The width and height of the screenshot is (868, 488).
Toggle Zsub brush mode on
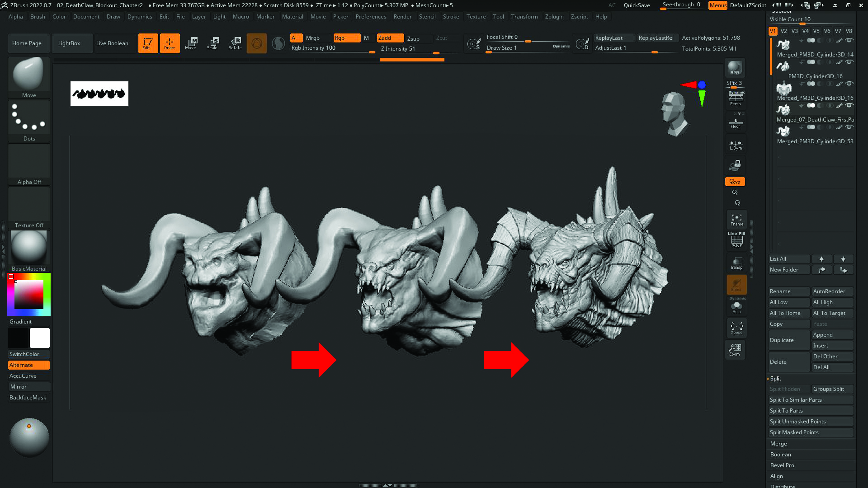tap(413, 38)
